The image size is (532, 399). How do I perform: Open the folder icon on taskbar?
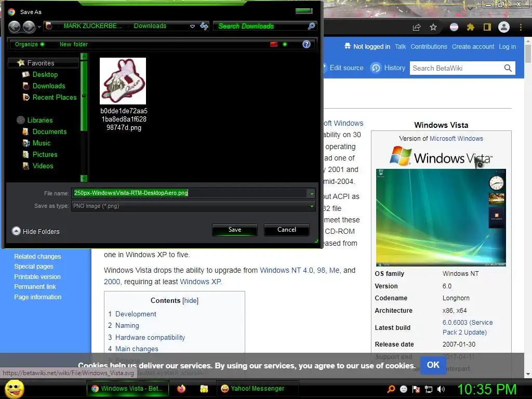pyautogui.click(x=204, y=389)
